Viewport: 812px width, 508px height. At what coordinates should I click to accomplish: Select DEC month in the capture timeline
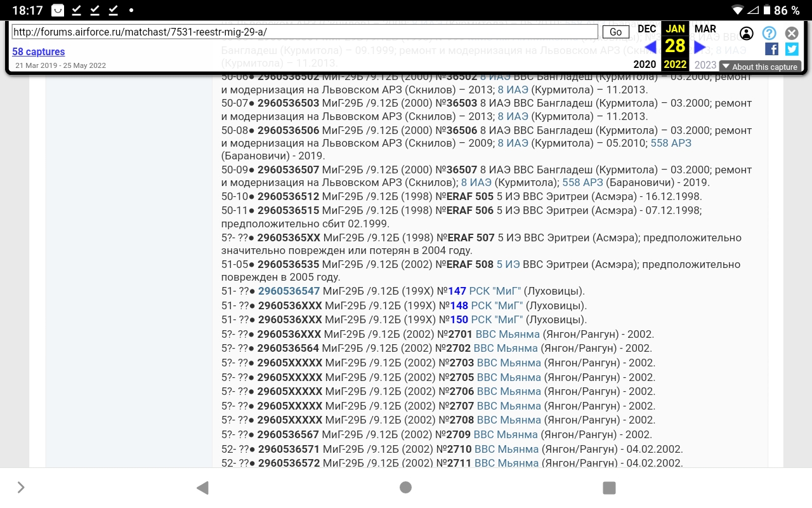646,29
